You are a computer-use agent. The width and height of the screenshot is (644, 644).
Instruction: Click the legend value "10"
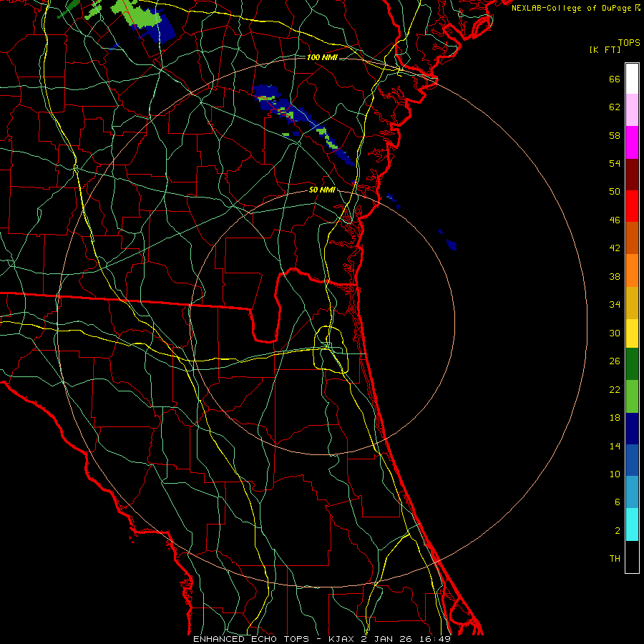tap(615, 474)
